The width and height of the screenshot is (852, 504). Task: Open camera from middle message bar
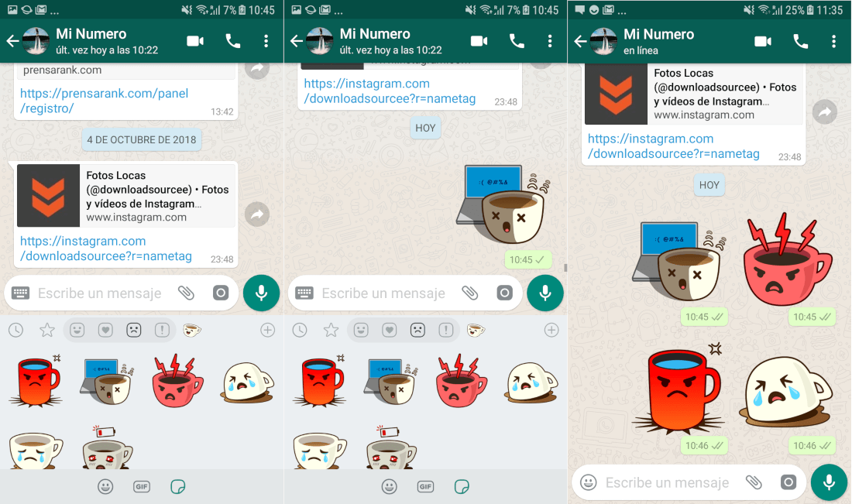(x=504, y=293)
